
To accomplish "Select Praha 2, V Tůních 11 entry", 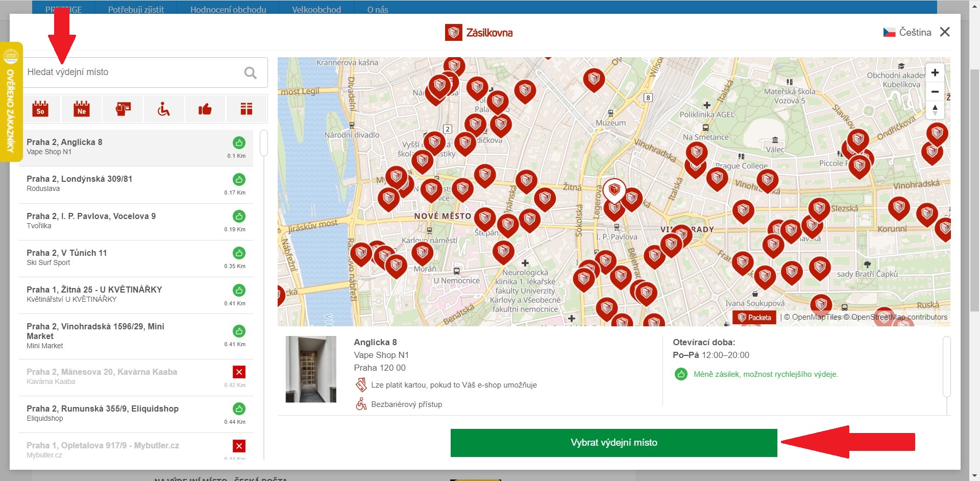I will click(136, 258).
